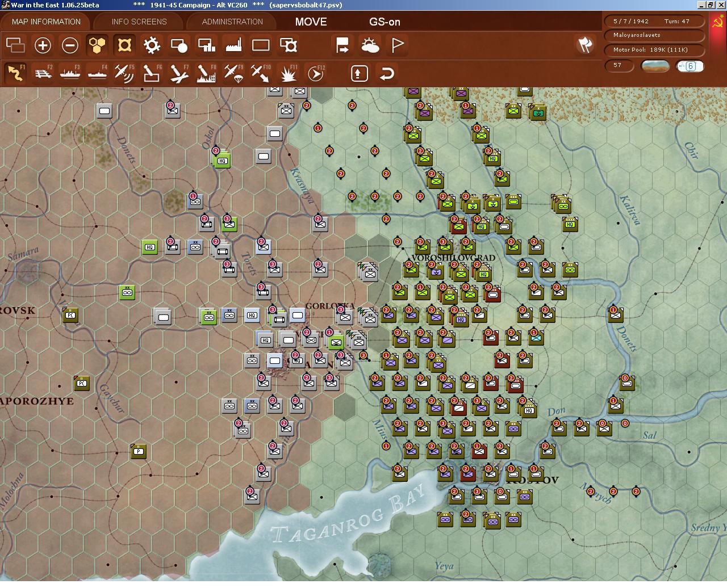Screen dimensions: 727x588
Task: Select the F11 explosion icon
Action: click(x=289, y=73)
